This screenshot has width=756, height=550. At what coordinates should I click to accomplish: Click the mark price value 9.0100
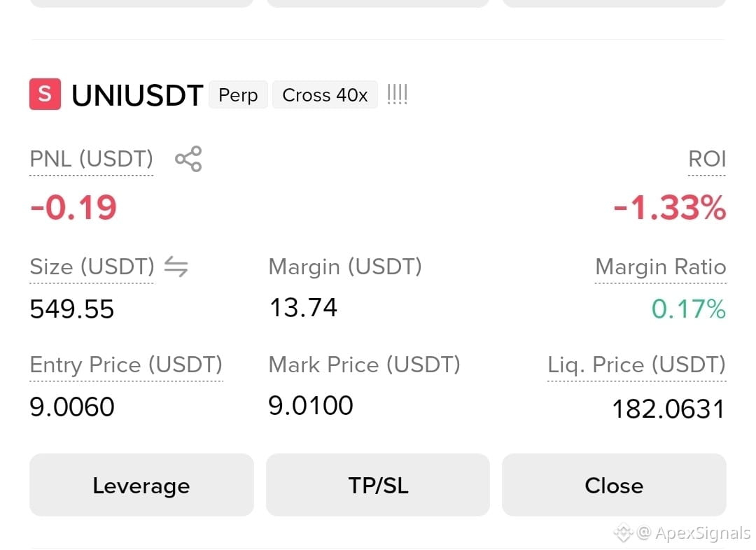click(x=311, y=405)
